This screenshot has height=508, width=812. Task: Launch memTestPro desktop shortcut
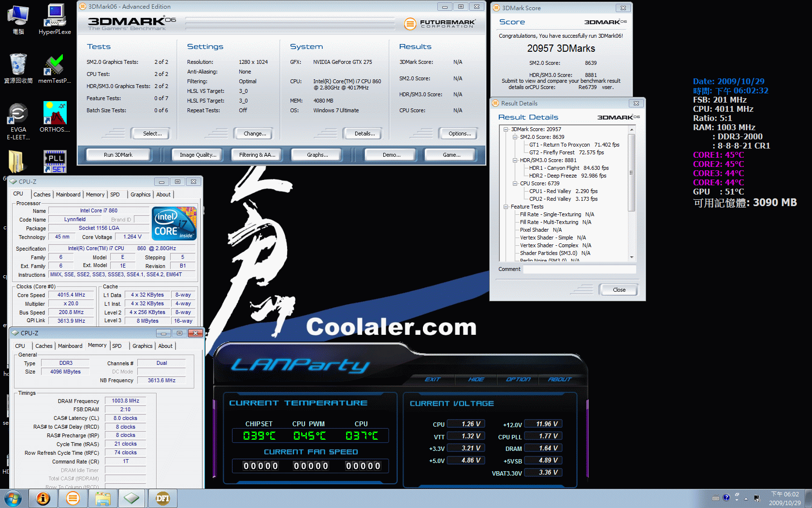(55, 68)
